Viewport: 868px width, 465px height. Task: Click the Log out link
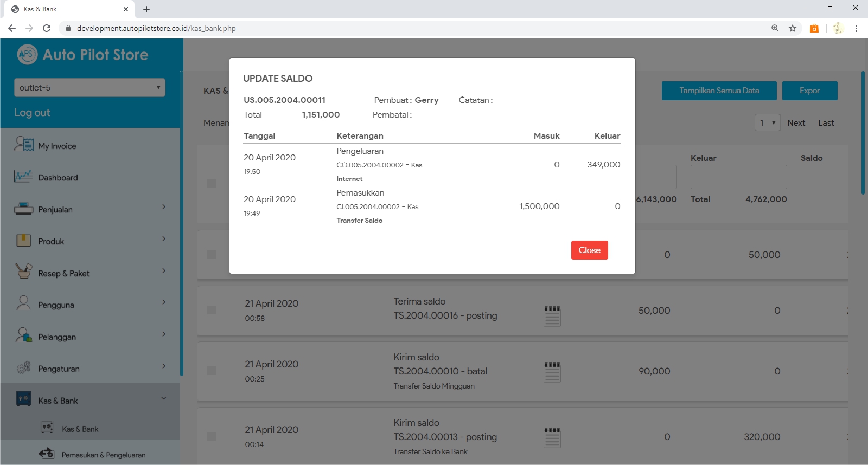click(32, 112)
